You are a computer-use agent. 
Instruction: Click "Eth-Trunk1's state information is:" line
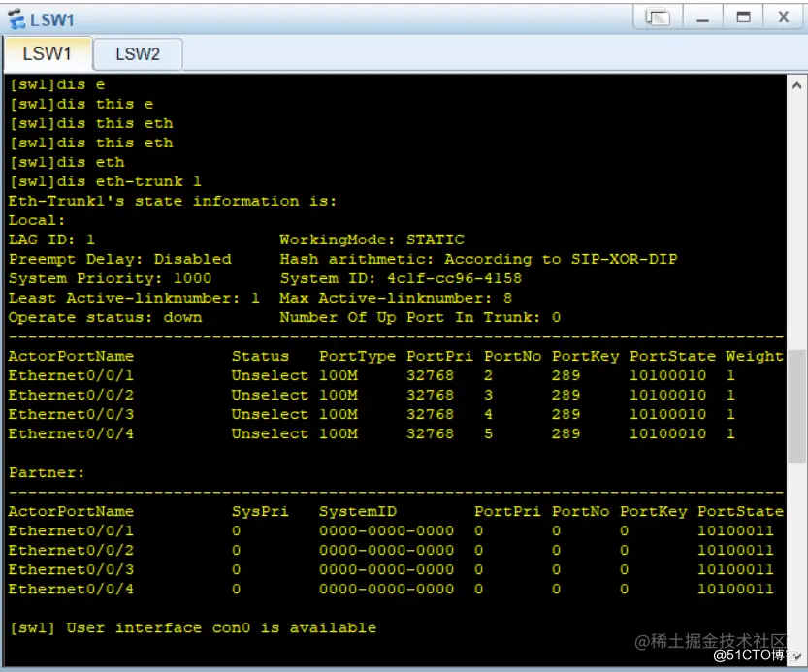coord(172,201)
